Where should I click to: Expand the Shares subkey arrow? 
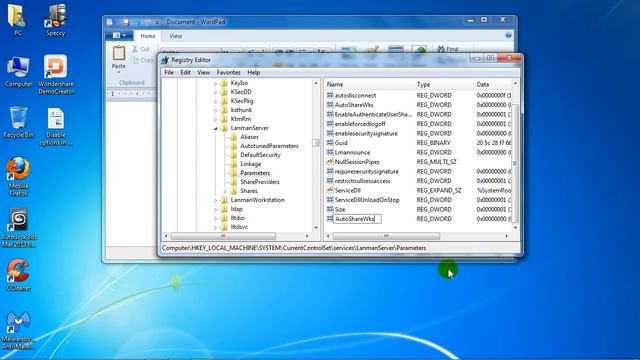225,191
